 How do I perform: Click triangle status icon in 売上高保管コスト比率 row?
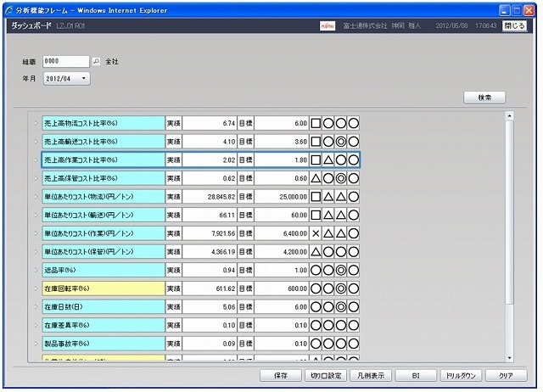point(316,178)
